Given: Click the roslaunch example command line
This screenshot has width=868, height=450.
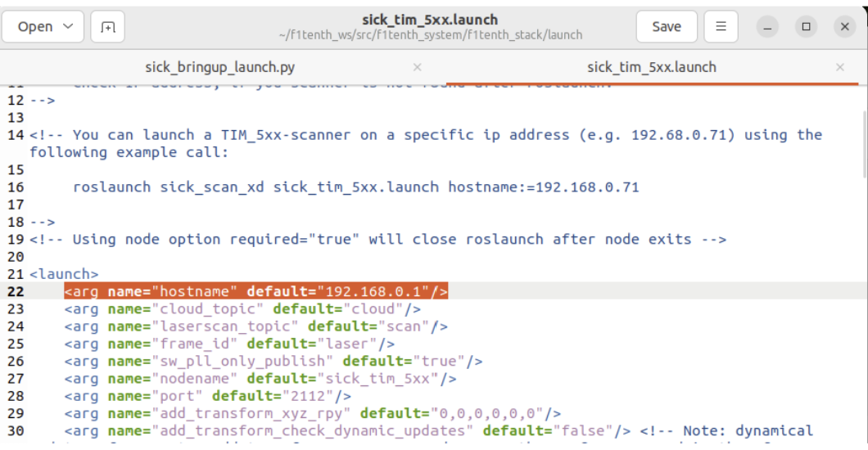Looking at the screenshot, I should [356, 187].
